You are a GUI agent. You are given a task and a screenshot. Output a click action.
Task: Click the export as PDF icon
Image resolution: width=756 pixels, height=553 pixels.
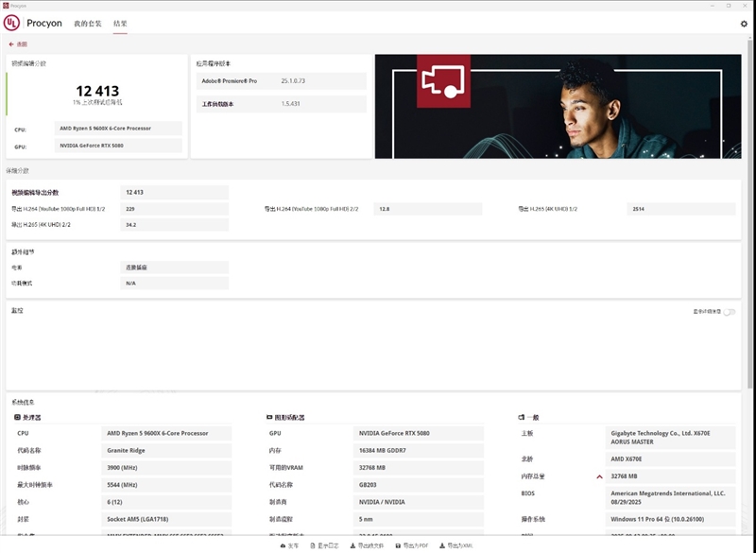[x=397, y=546]
